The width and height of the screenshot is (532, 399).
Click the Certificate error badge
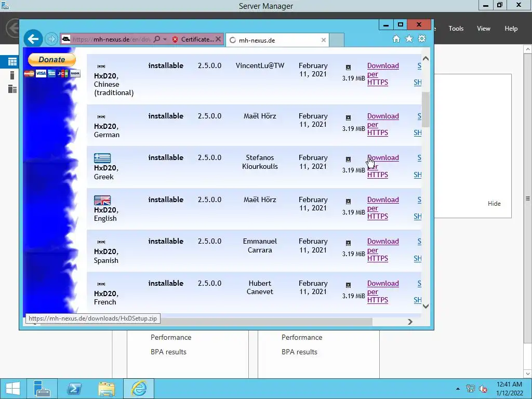point(193,39)
